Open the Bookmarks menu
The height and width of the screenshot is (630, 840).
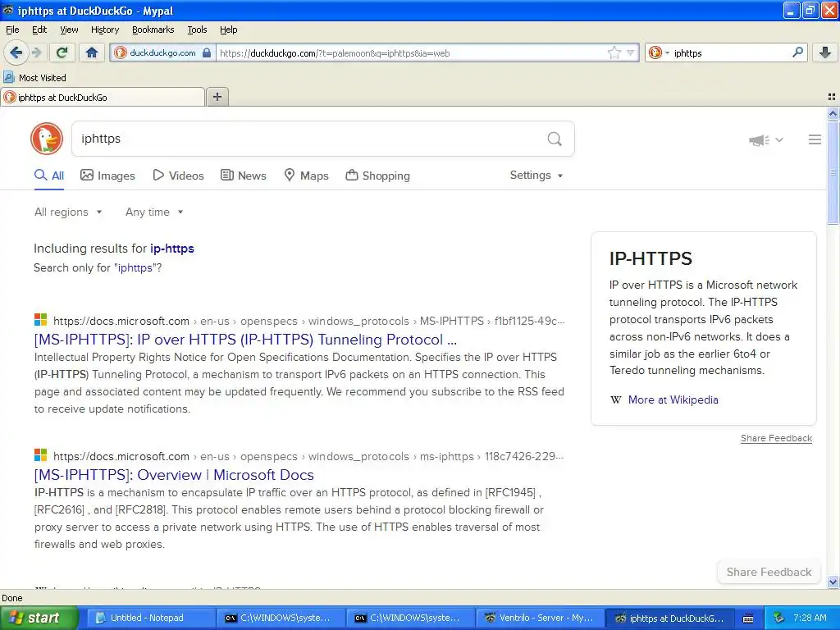point(153,30)
